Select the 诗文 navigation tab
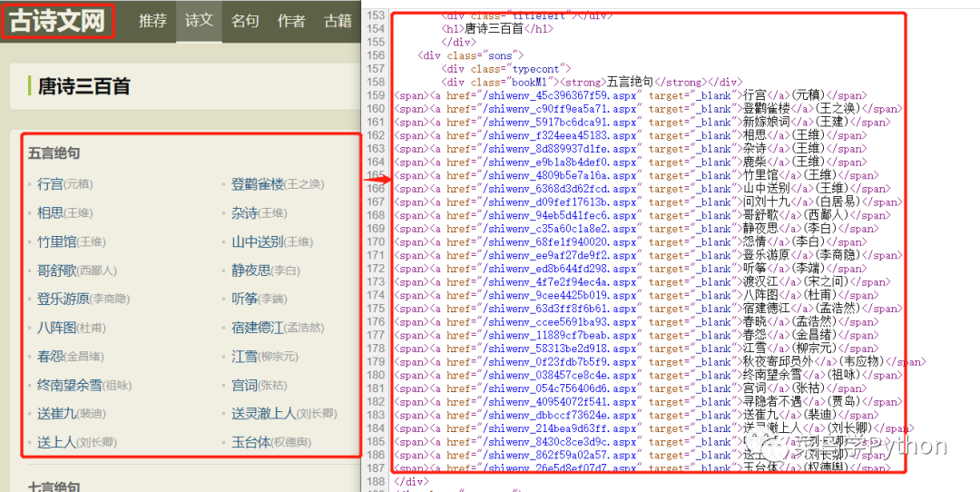 (x=199, y=21)
